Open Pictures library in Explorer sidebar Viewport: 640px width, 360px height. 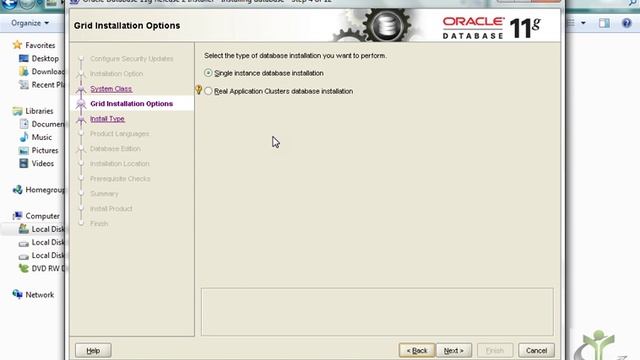[45, 150]
